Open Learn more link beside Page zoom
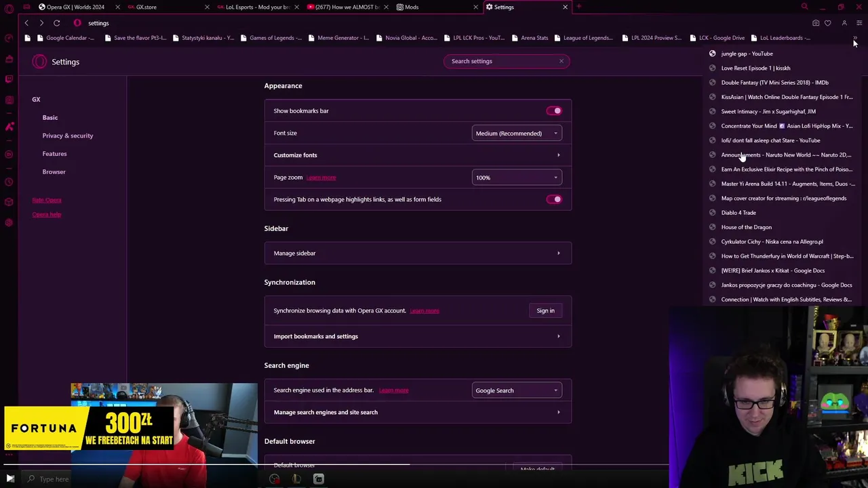 [321, 178]
